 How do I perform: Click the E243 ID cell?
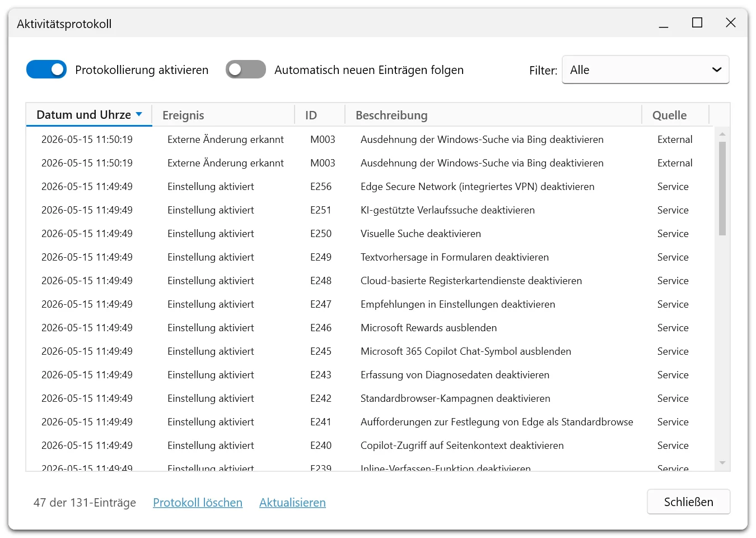(x=321, y=375)
